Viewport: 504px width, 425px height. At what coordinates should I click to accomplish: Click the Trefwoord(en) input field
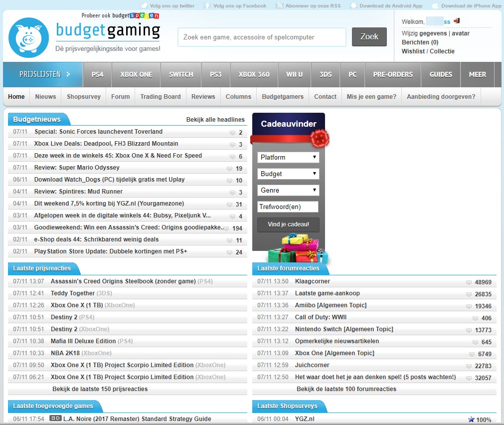coord(288,207)
